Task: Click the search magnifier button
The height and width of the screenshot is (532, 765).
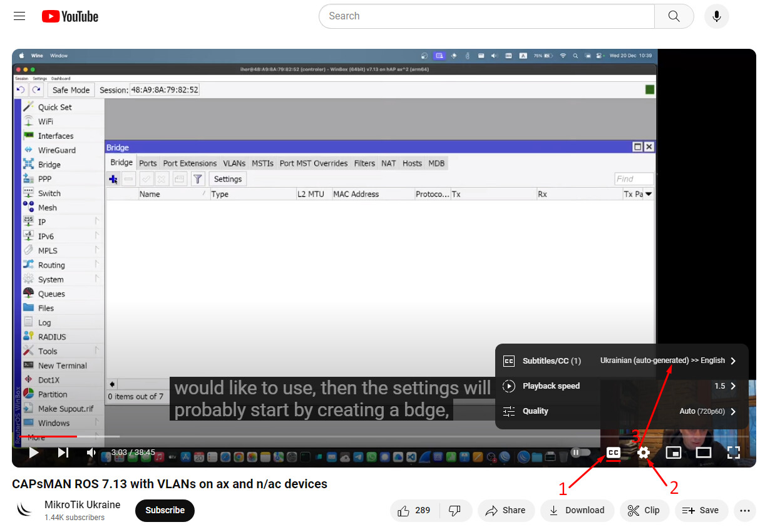Action: 674,16
